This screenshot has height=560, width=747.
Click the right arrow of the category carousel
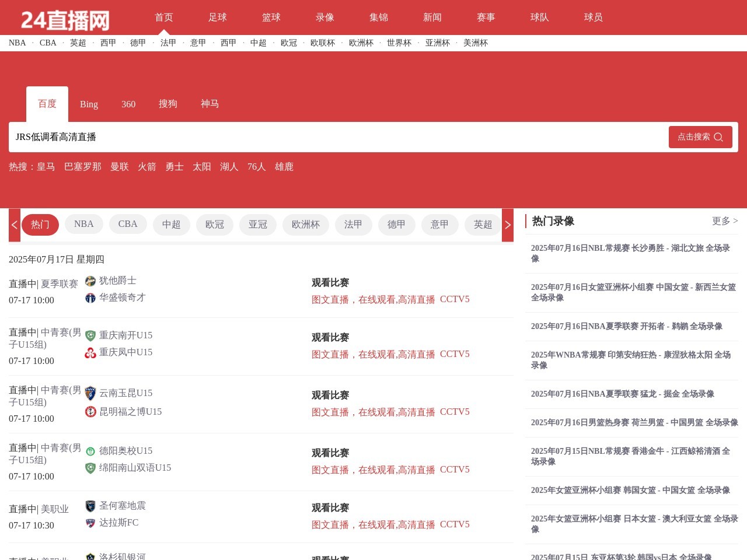[x=508, y=225]
